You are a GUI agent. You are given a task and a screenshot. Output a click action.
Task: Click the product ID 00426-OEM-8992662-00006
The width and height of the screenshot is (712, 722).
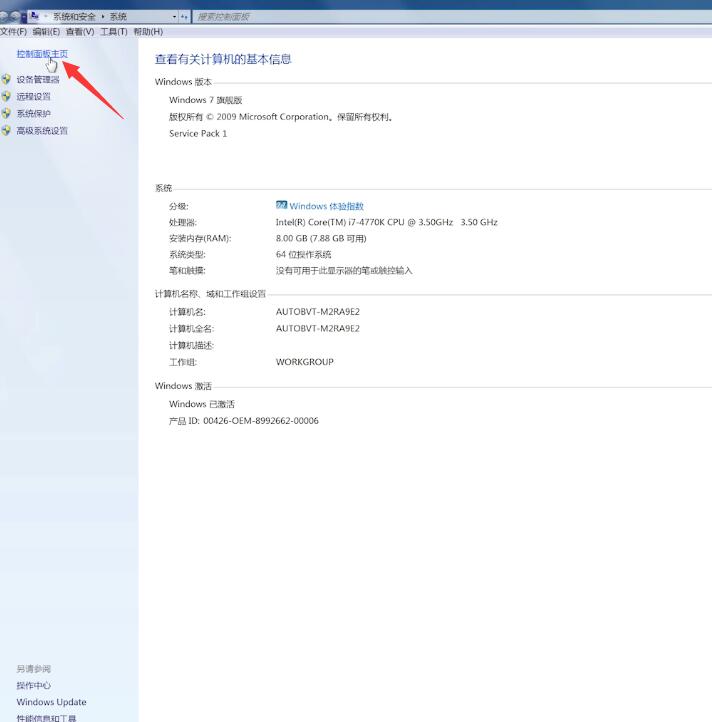click(x=261, y=421)
